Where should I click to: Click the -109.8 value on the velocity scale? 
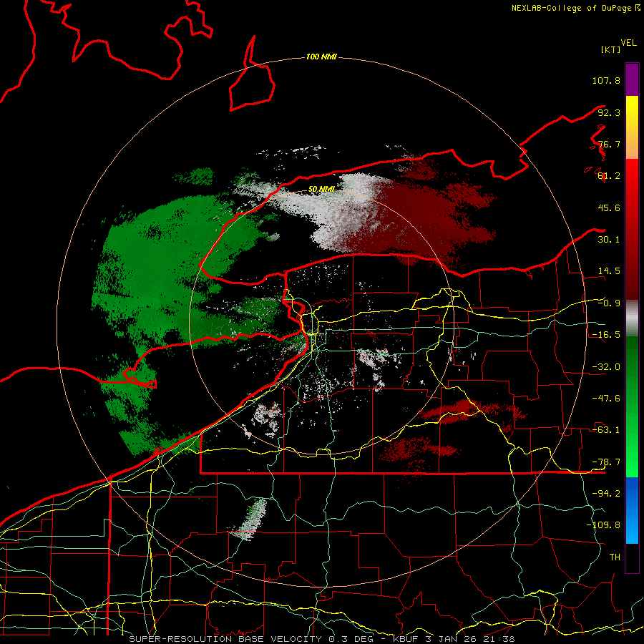(x=603, y=525)
